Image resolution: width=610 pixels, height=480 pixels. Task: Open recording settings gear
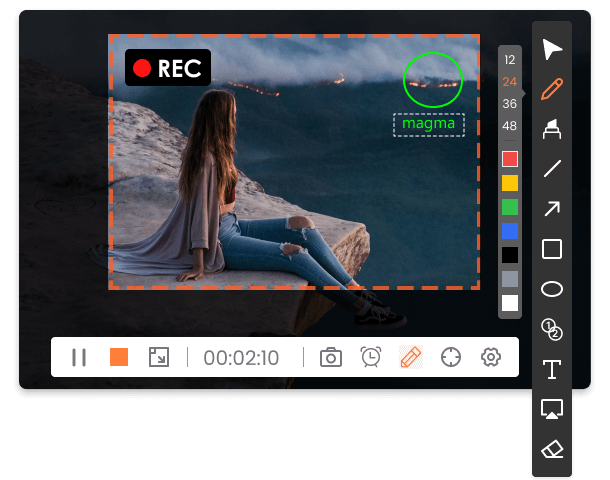click(490, 357)
